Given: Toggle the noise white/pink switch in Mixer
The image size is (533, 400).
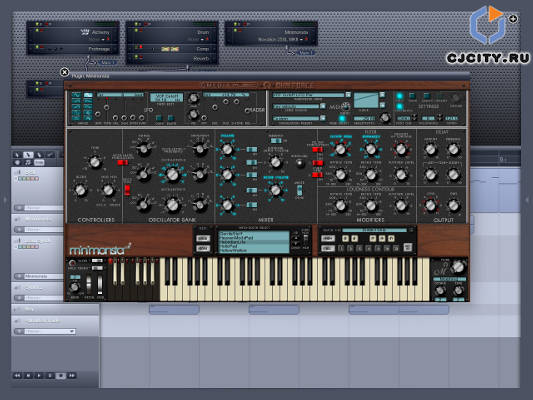Looking at the screenshot, I should coord(299,190).
